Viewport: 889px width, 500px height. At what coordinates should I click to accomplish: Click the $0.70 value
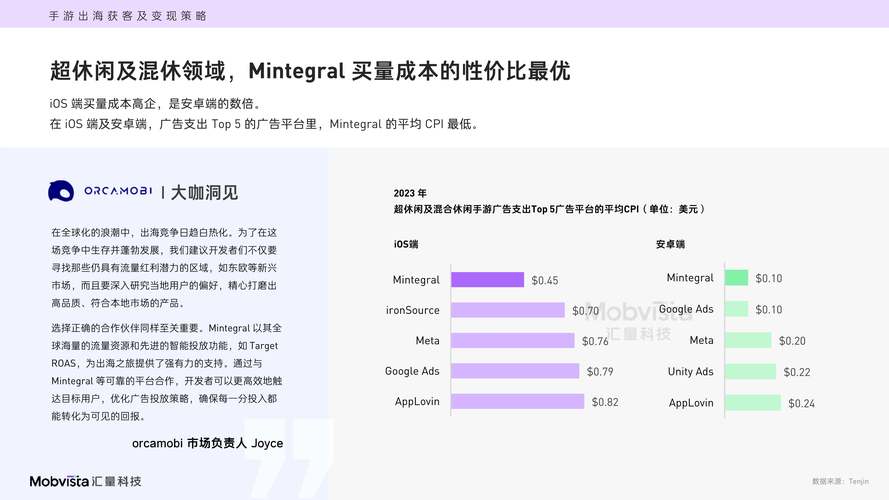pyautogui.click(x=586, y=311)
